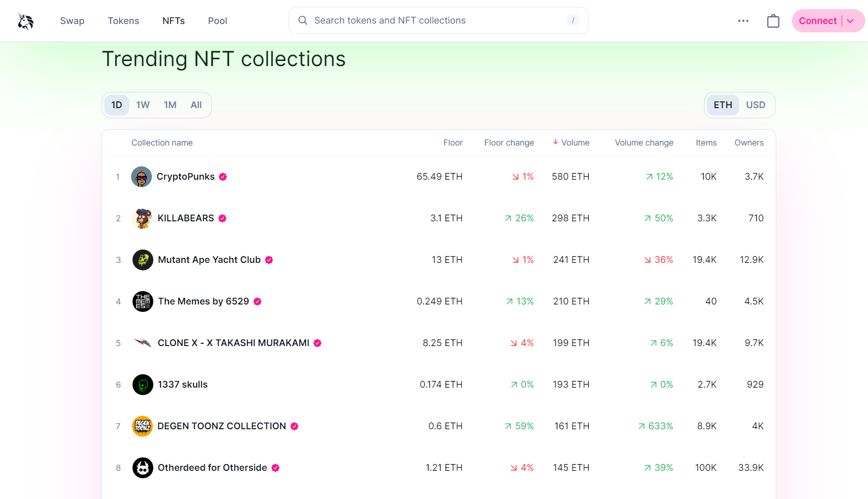Select the 1D time range
Image resolution: width=868 pixels, height=499 pixels.
pyautogui.click(x=117, y=105)
